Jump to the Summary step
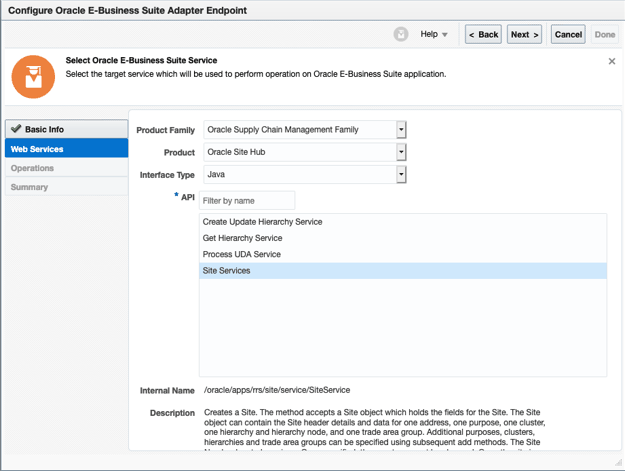The width and height of the screenshot is (626, 471). click(x=29, y=187)
